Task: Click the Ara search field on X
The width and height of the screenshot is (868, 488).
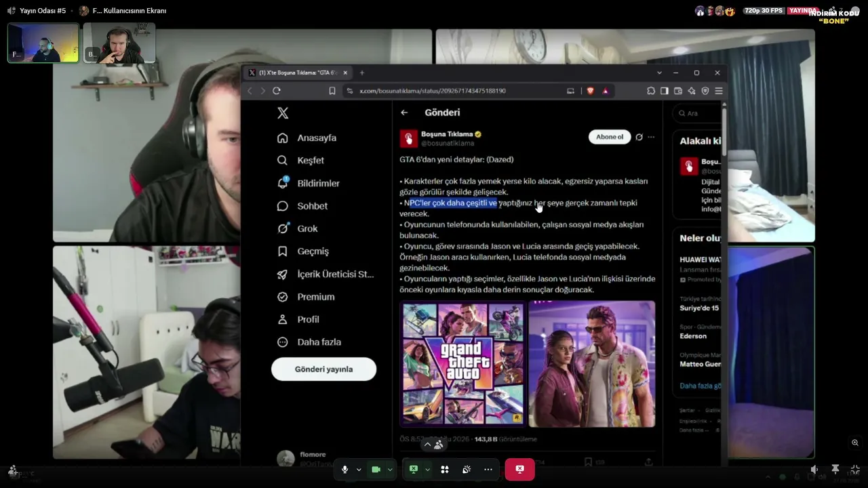Action: (696, 113)
